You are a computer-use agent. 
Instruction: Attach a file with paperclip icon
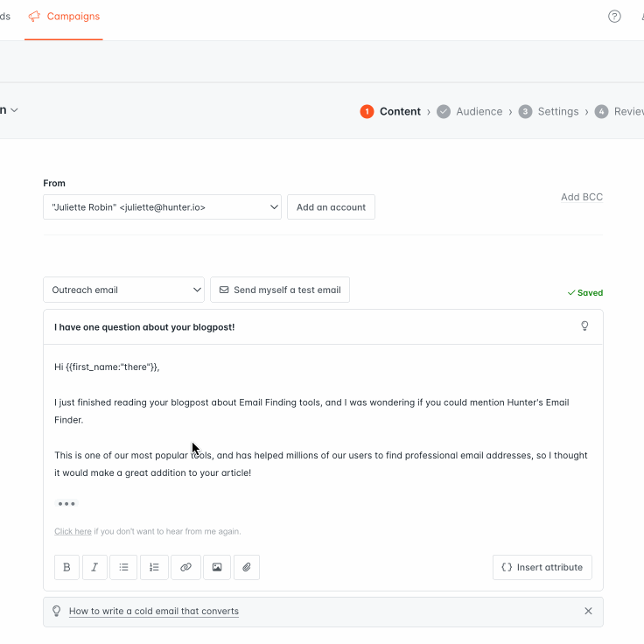click(x=247, y=567)
